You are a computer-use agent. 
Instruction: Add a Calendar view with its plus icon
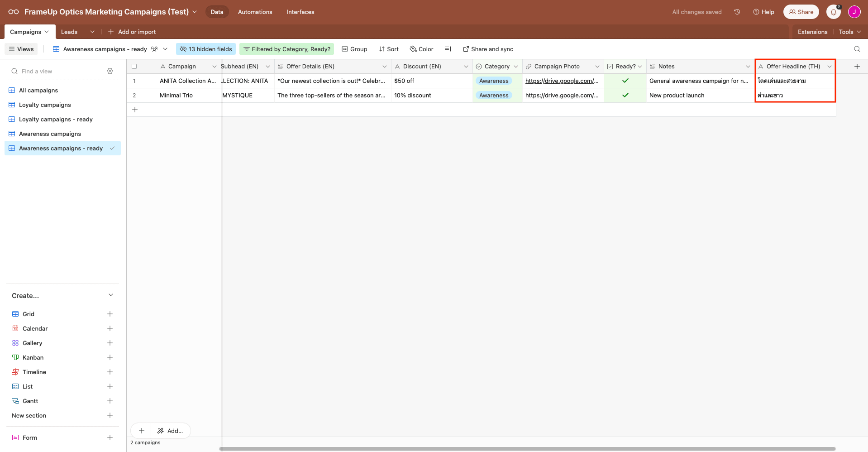110,328
